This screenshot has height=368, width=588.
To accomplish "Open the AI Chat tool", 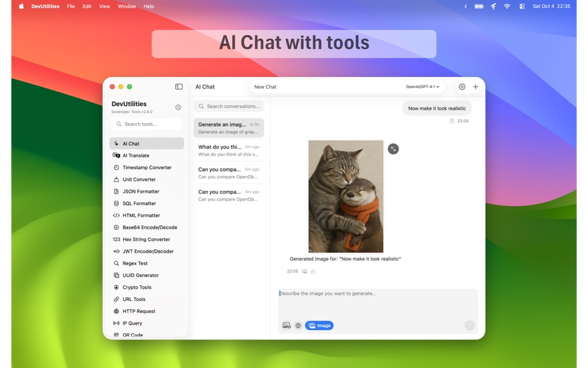I will [x=147, y=144].
